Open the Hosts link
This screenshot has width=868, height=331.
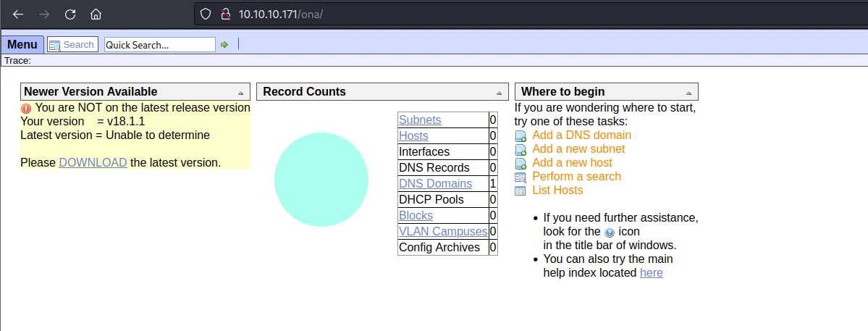[413, 135]
